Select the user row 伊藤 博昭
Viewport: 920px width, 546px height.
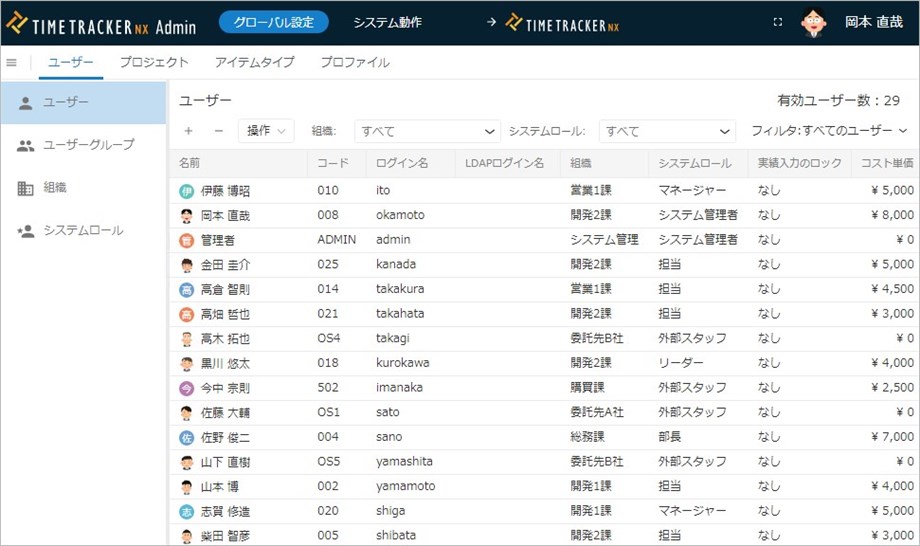point(225,190)
